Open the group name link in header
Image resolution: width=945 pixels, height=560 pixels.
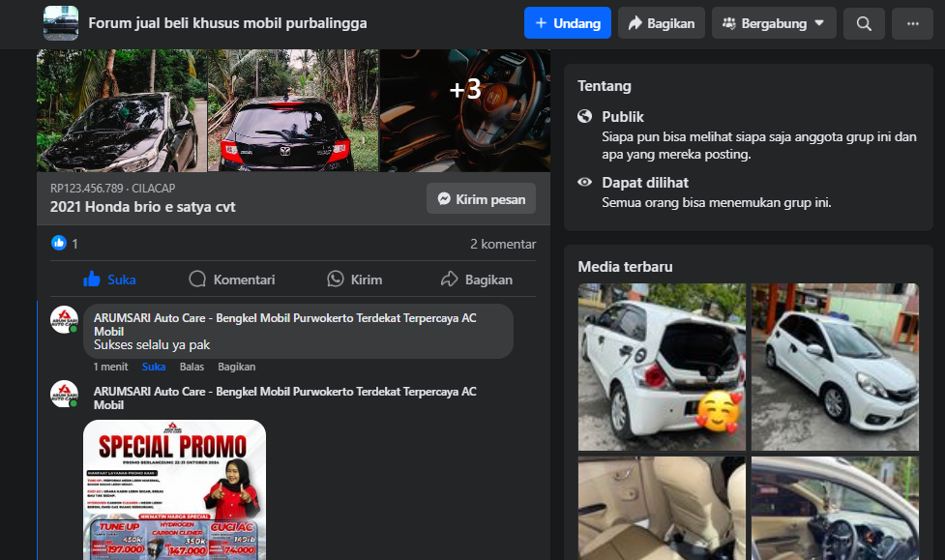tap(227, 23)
